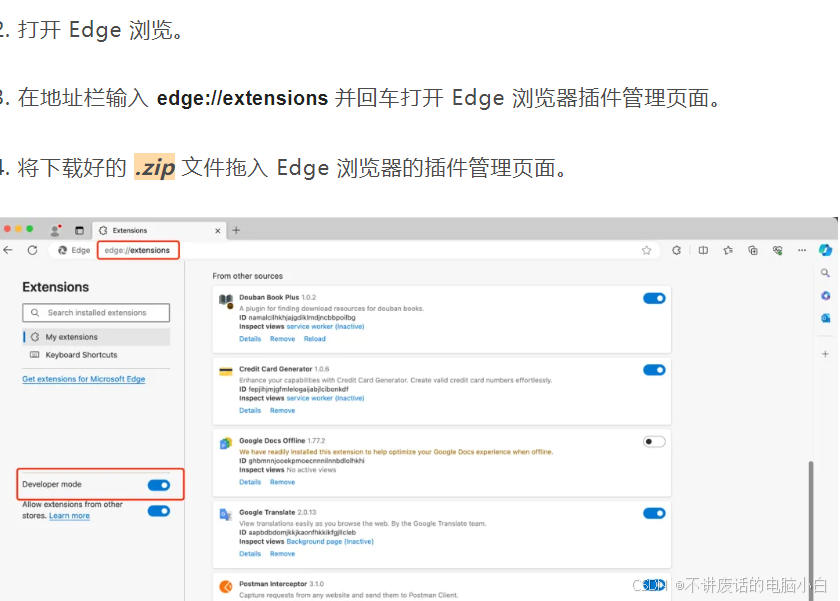Toggle Developer mode switch
The image size is (840, 601).
(159, 485)
